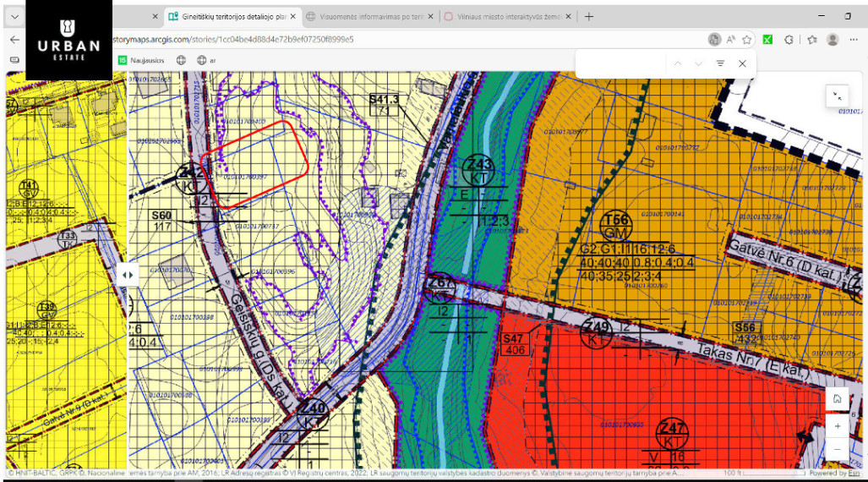Click the S41.3 parcel label
868x482 pixels.
tap(384, 105)
